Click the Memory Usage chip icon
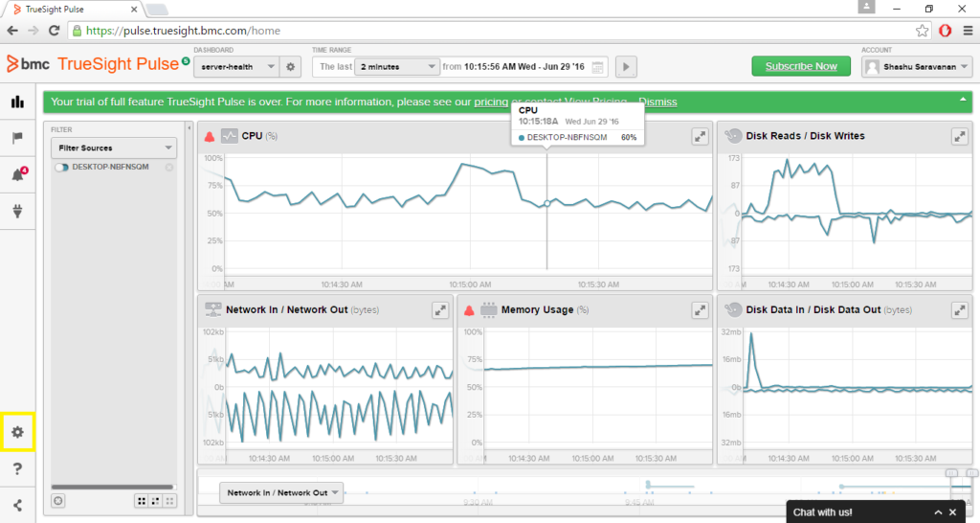Image resolution: width=980 pixels, height=523 pixels. [x=489, y=309]
